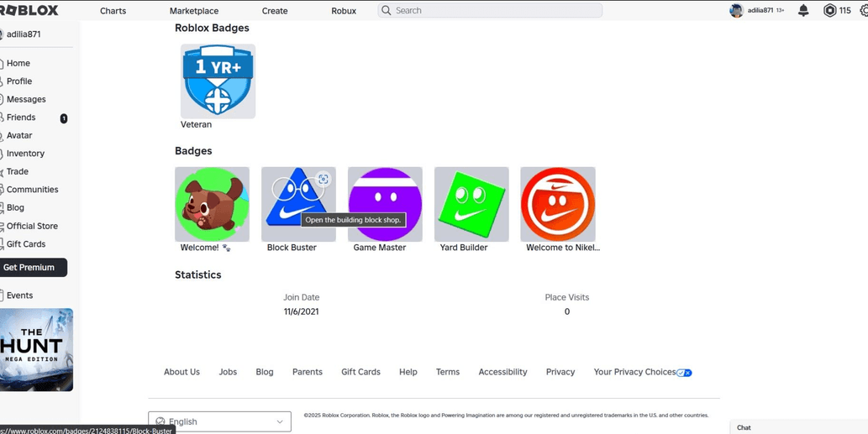Screen dimensions: 868x434
Task: Open The Hunt Mega Edition event banner
Action: point(36,349)
